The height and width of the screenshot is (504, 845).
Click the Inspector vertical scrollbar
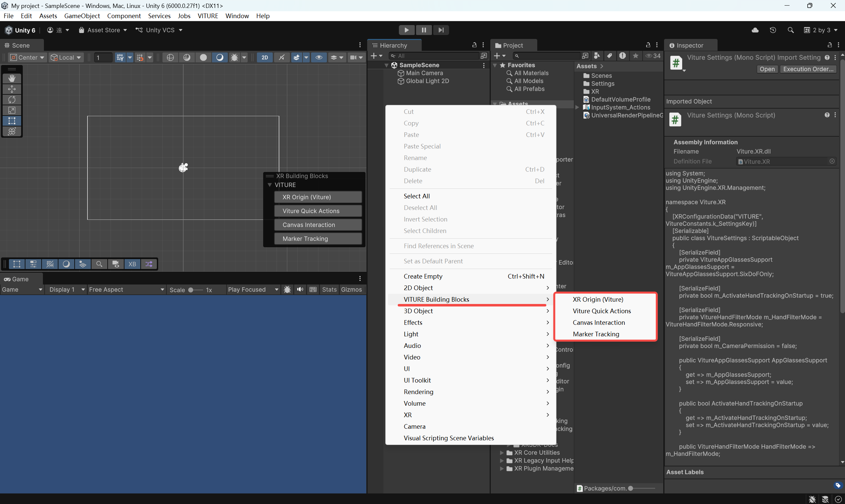tap(842, 186)
